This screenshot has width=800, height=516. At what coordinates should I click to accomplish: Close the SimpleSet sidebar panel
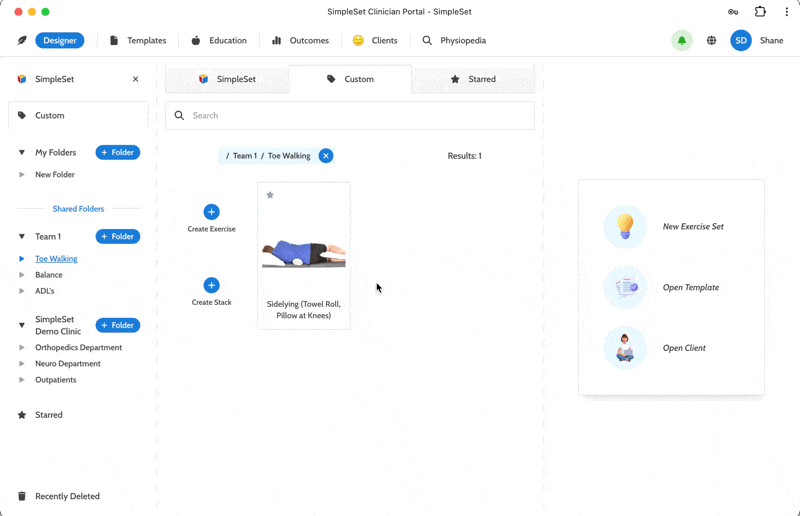click(135, 79)
